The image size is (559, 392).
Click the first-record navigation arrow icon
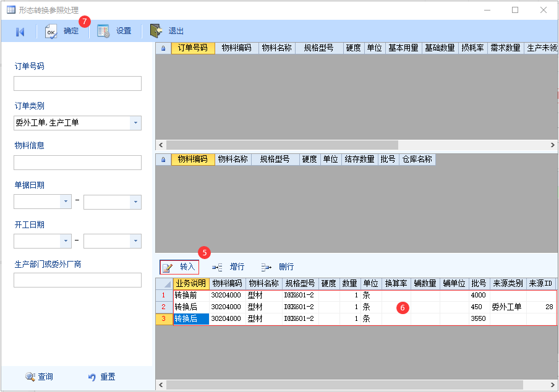pyautogui.click(x=20, y=32)
